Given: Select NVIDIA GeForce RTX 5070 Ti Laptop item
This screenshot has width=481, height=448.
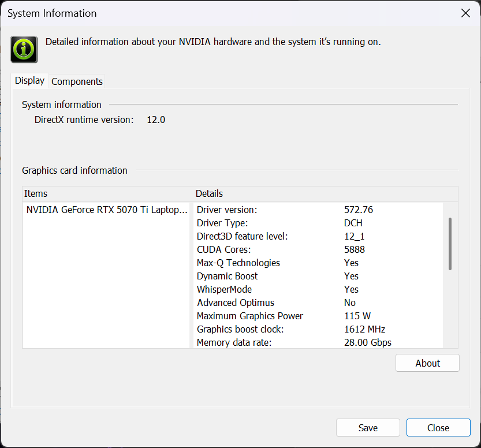Looking at the screenshot, I should pos(106,210).
